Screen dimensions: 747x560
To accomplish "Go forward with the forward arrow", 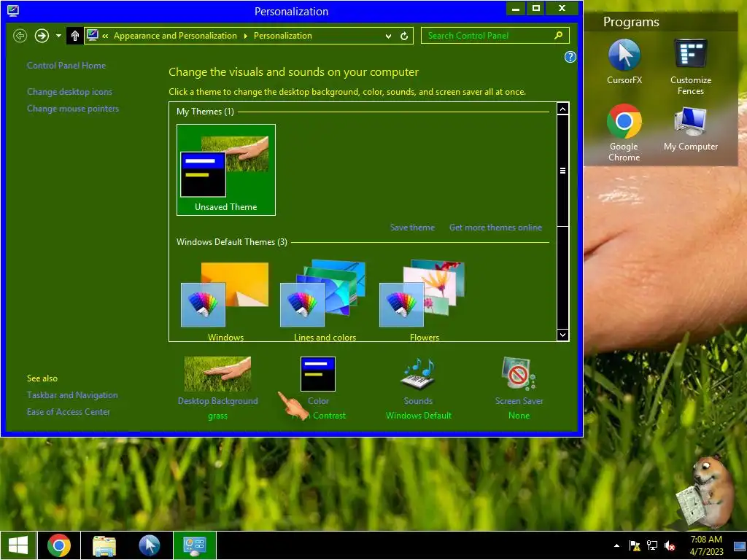I will point(42,36).
